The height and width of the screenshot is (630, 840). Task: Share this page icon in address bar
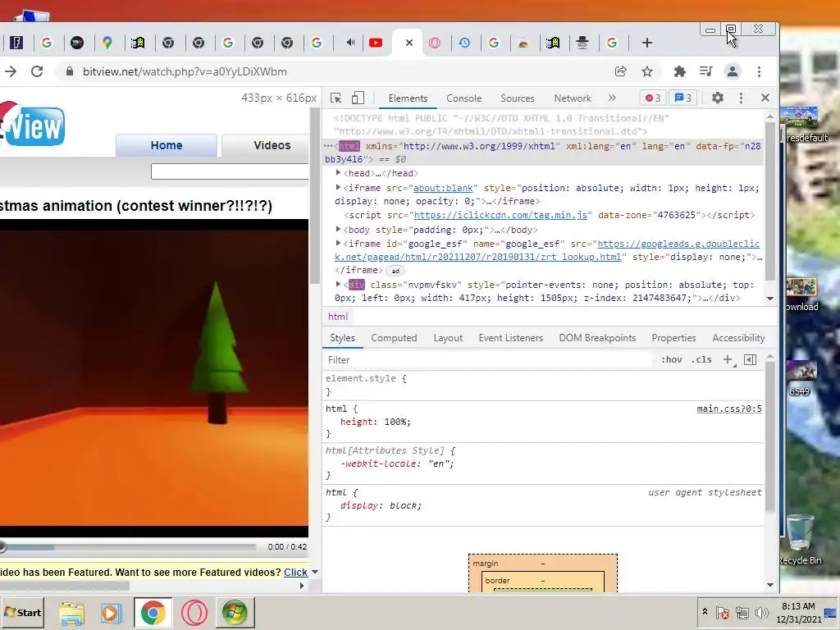620,71
